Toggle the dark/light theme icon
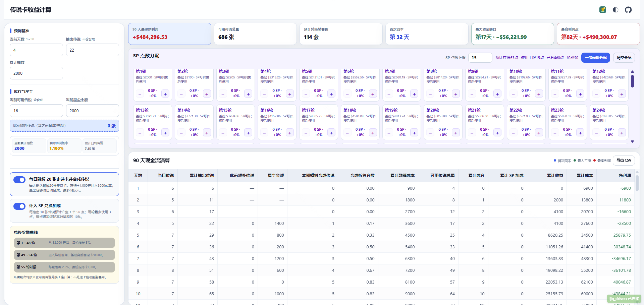 615,10
